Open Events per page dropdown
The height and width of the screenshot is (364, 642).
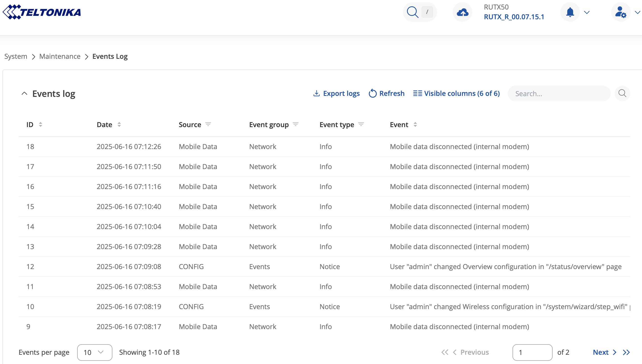coord(95,352)
